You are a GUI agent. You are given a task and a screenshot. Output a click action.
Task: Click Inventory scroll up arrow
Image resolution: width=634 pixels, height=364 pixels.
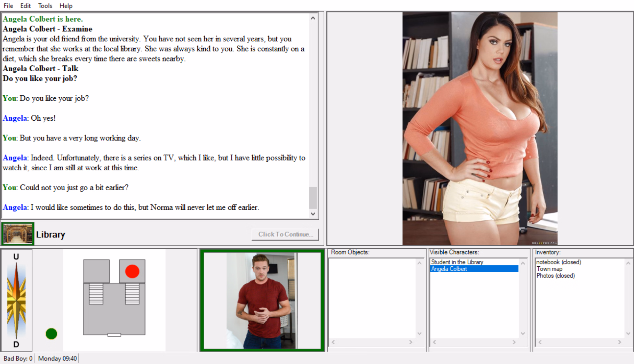click(628, 263)
